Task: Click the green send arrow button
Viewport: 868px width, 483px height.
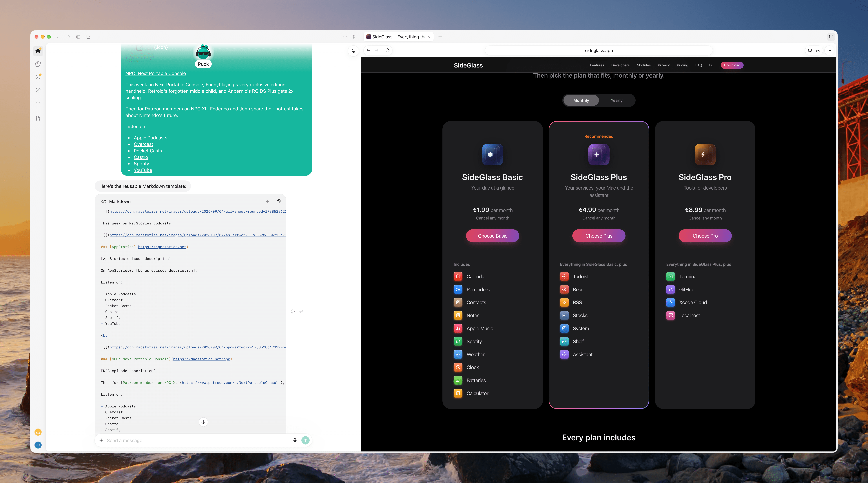Action: [x=305, y=440]
